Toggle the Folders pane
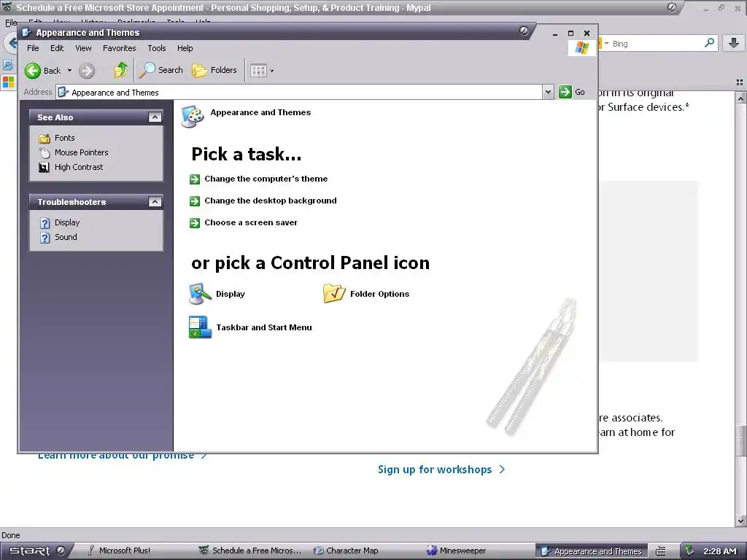This screenshot has height=560, width=747. pos(214,70)
